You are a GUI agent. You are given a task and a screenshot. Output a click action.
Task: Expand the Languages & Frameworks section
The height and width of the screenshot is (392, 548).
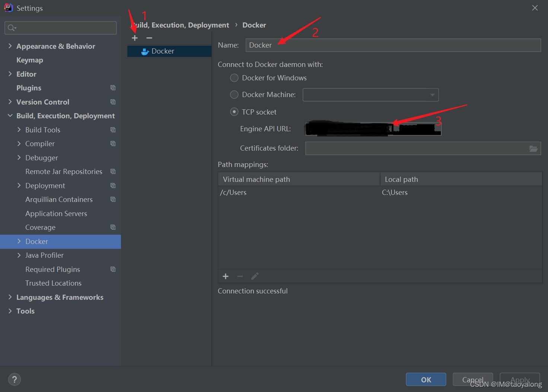click(10, 297)
